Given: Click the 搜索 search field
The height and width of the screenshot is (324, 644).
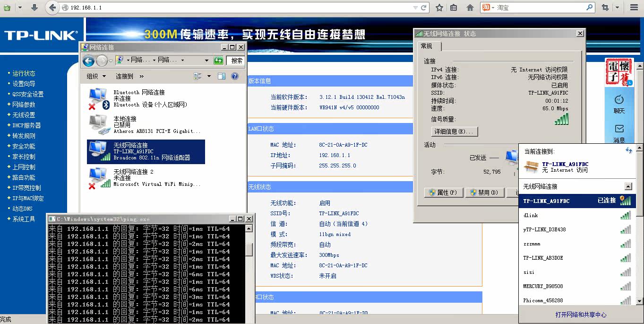Looking at the screenshot, I should pos(236,61).
